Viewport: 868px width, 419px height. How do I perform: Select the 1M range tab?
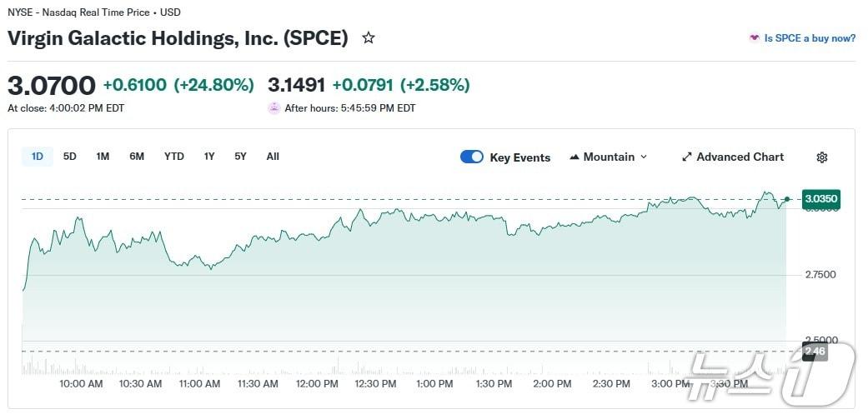pyautogui.click(x=103, y=157)
